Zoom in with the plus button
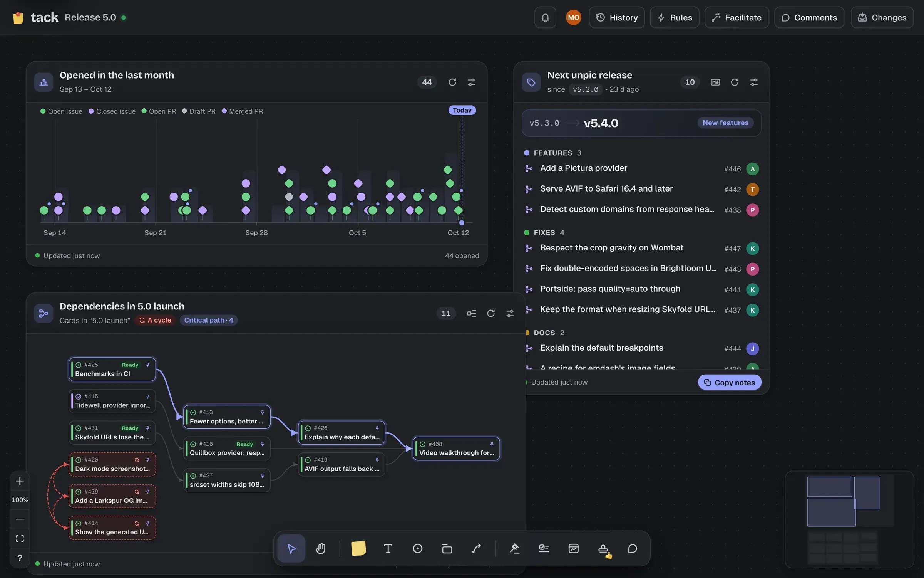 pyautogui.click(x=20, y=481)
